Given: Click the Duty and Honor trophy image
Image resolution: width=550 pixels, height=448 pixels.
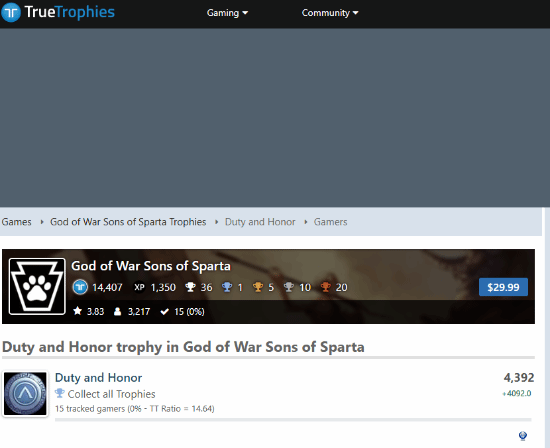Looking at the screenshot, I should 25,394.
